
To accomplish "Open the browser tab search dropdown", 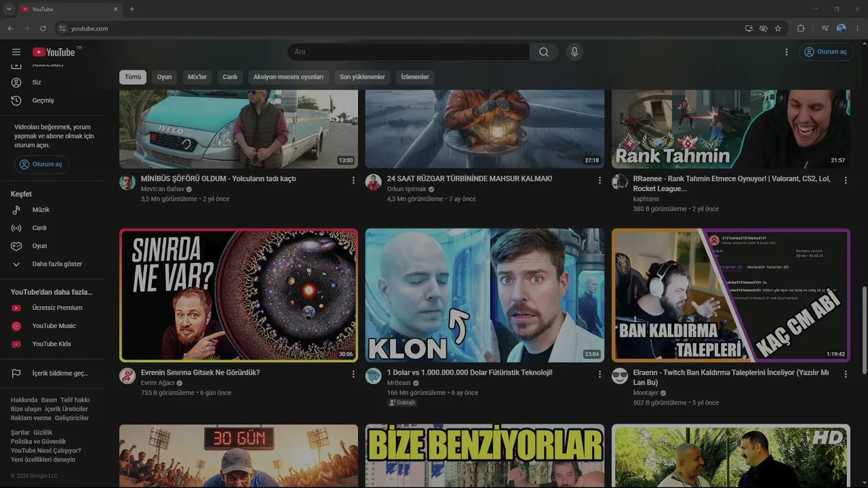I will [9, 9].
